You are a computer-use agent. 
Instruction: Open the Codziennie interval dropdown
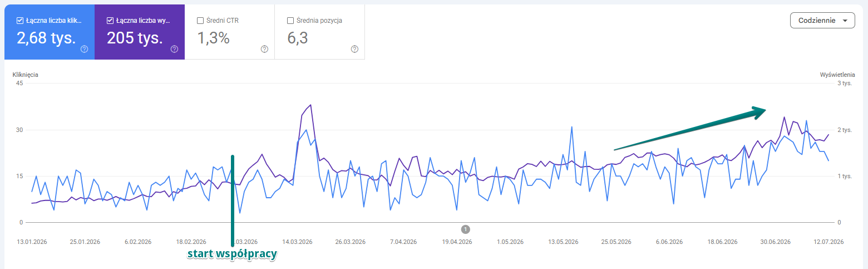point(822,20)
